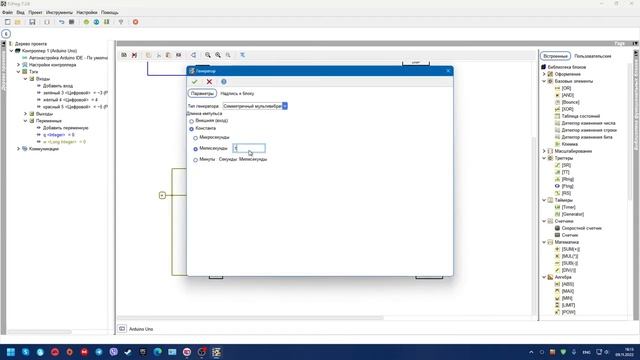
Task: Open Microsoft Edge from the taskbar
Action: coord(158,352)
